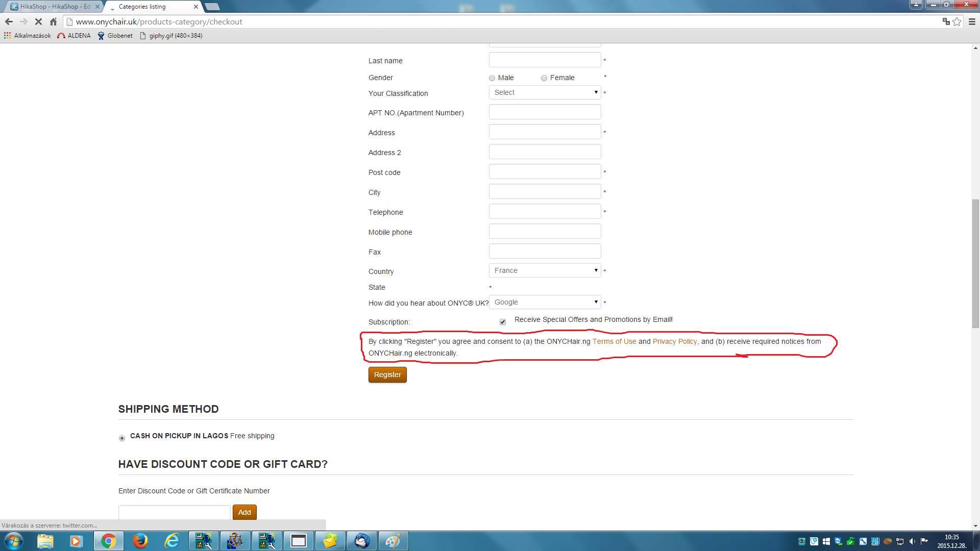The width and height of the screenshot is (980, 551).
Task: Open the Chrome hamburger menu
Action: [x=972, y=21]
